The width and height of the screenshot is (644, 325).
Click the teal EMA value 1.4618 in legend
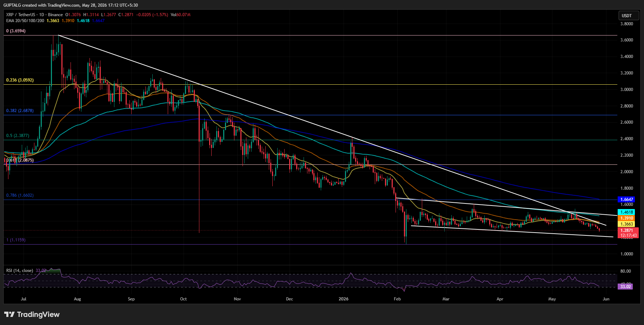click(x=83, y=21)
